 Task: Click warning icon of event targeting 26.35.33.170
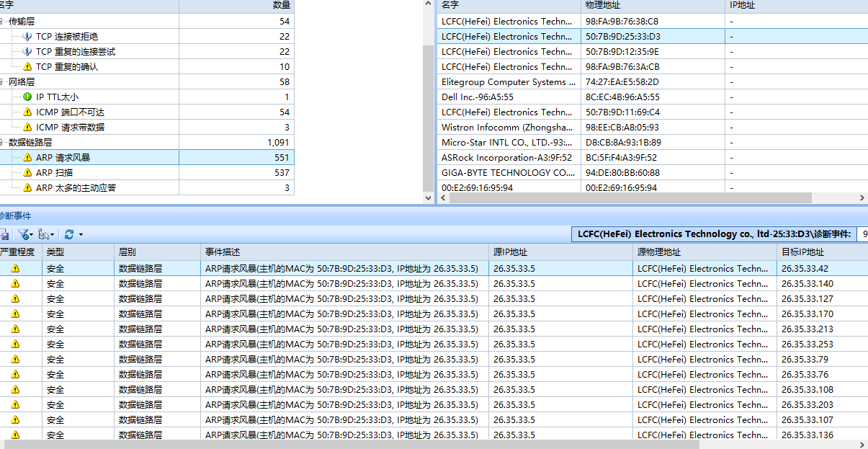tap(15, 314)
